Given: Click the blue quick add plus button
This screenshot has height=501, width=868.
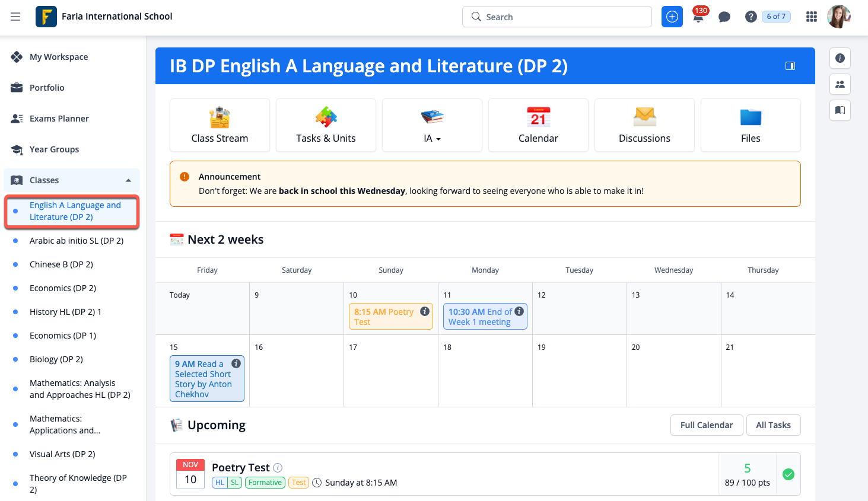Looking at the screenshot, I should click(672, 17).
